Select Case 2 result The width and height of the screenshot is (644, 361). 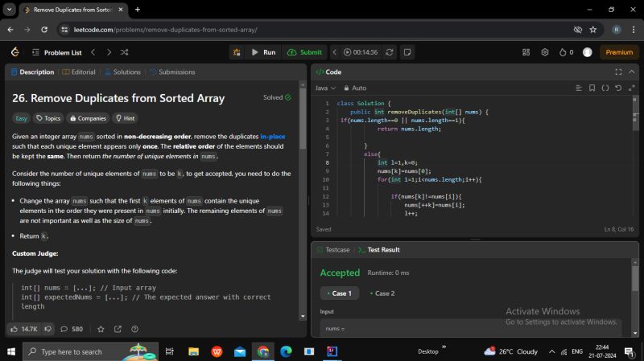click(382, 293)
